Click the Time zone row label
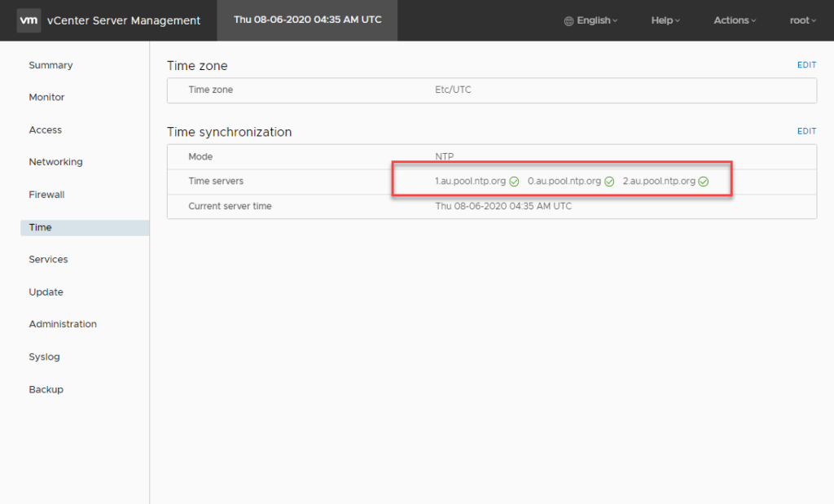The height and width of the screenshot is (504, 834). 211,90
